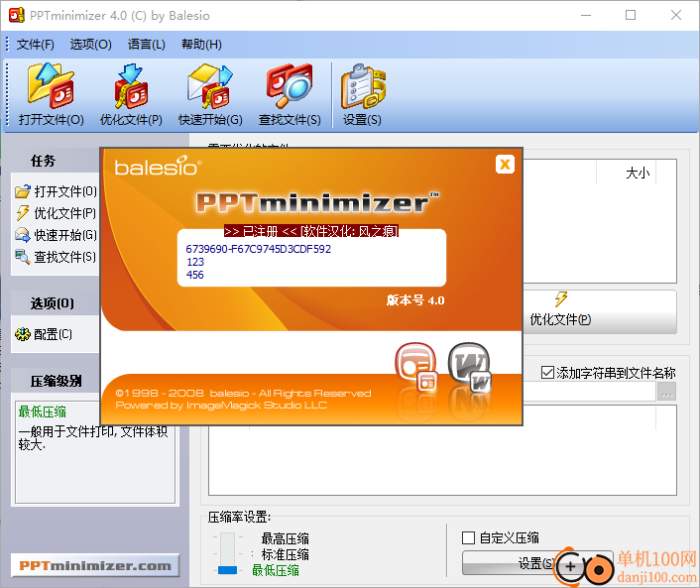The height and width of the screenshot is (588, 700).
Task: Select 优化文件(P) in the task sidebar
Action: coord(57,213)
